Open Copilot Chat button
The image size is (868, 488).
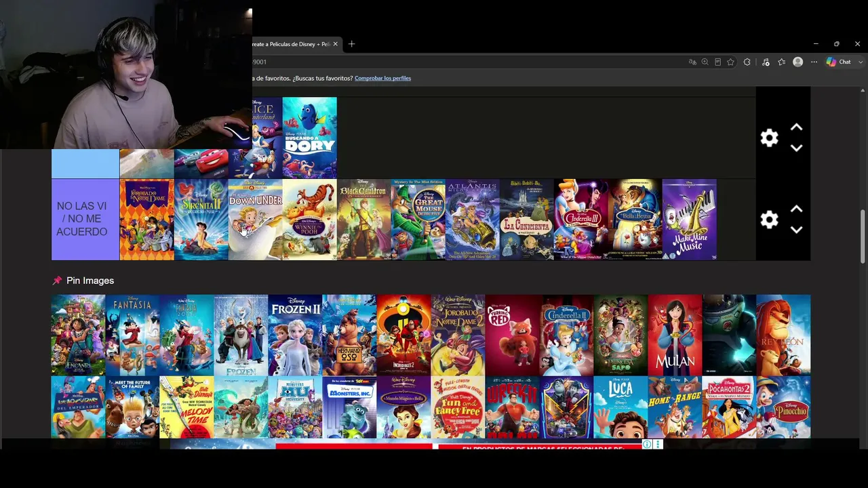(839, 62)
